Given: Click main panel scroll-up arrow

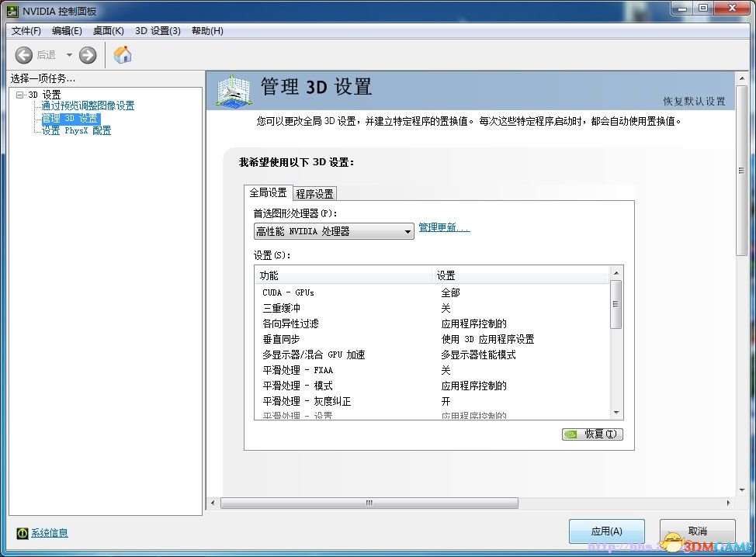Looking at the screenshot, I should (x=742, y=78).
